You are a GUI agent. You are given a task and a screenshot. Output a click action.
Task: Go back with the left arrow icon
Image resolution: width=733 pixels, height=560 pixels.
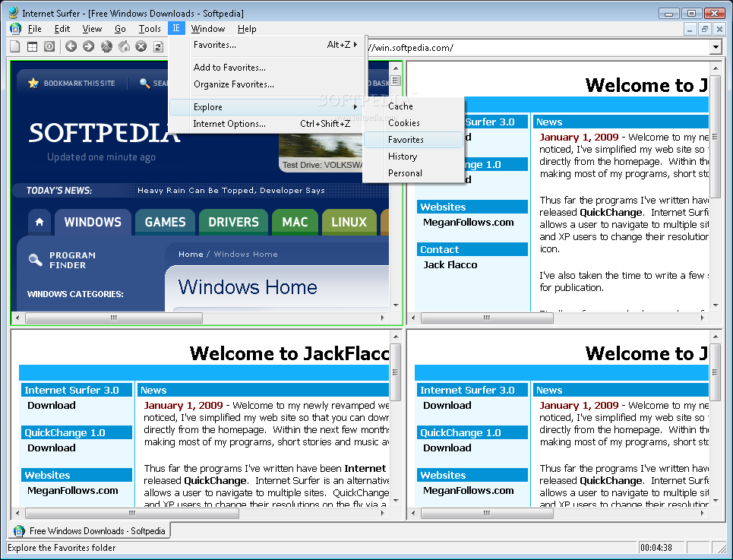tap(71, 46)
